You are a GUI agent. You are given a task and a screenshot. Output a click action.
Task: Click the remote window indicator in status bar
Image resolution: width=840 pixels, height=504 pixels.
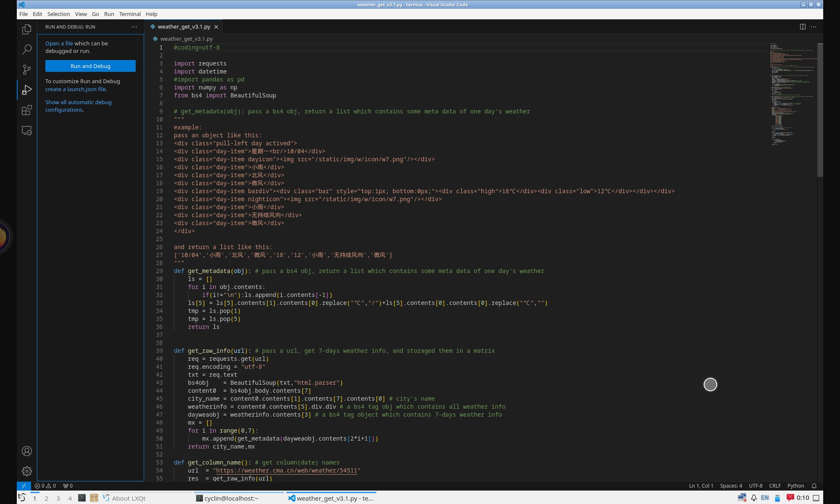coord(24,486)
